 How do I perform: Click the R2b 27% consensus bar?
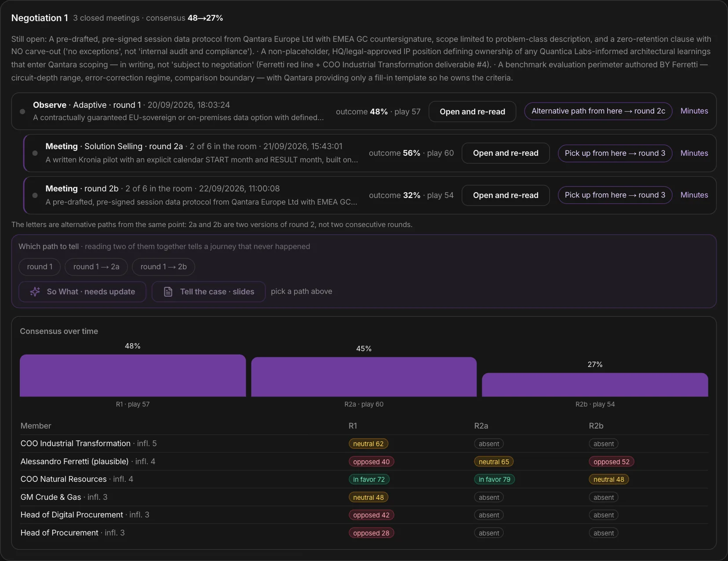point(595,385)
